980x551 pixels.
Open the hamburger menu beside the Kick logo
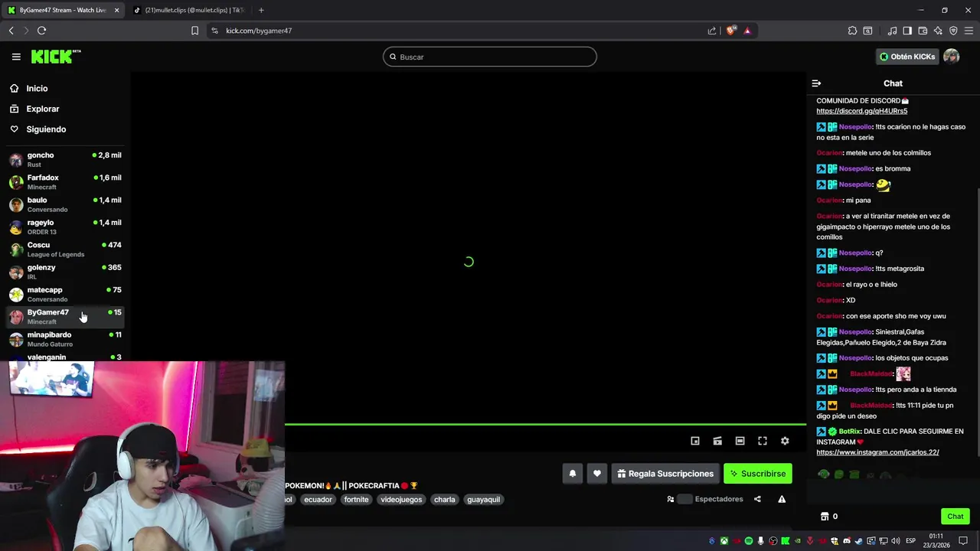[x=16, y=57]
